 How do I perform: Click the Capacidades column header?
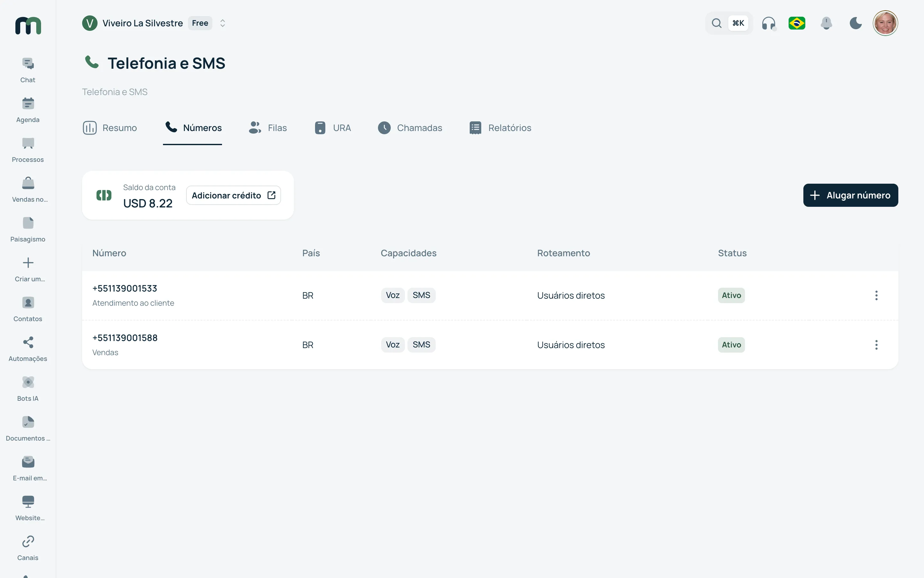408,253
